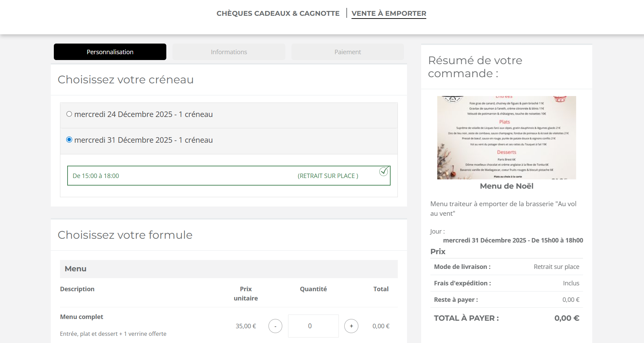Choose the 15:00 à 18:00 pickup slot

pos(96,176)
